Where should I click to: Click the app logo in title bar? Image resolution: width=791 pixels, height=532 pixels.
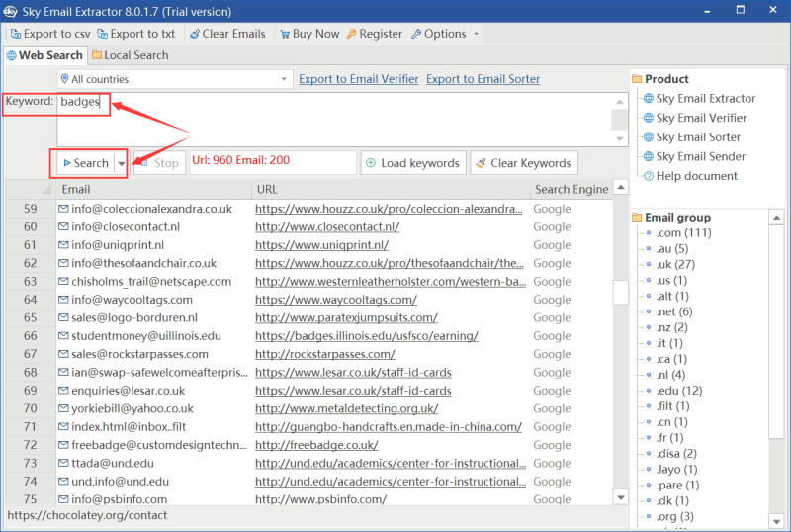point(10,11)
